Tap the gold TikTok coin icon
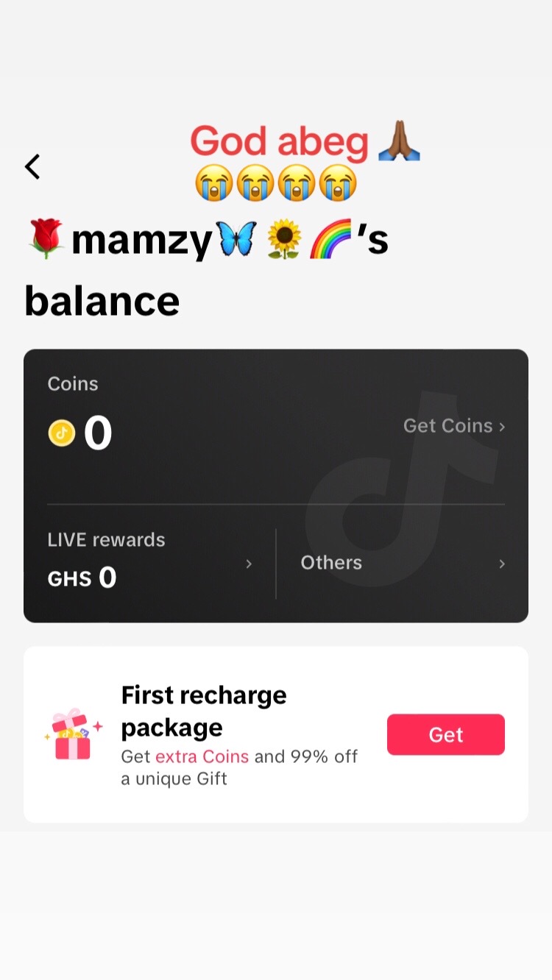552x980 pixels. tap(62, 433)
